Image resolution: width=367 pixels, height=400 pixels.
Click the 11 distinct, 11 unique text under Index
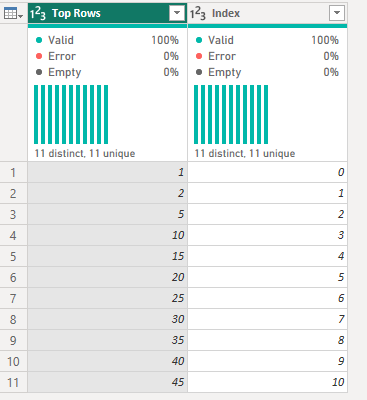(x=245, y=153)
